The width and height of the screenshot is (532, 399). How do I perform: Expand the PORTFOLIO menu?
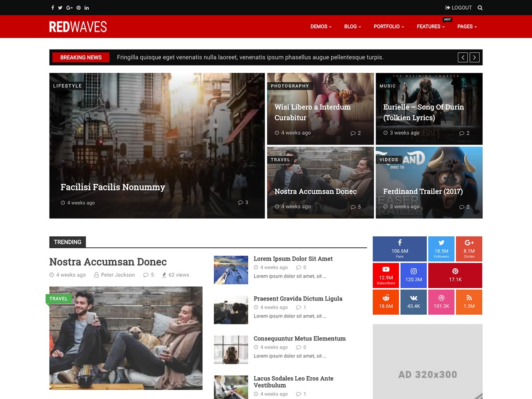click(x=389, y=27)
